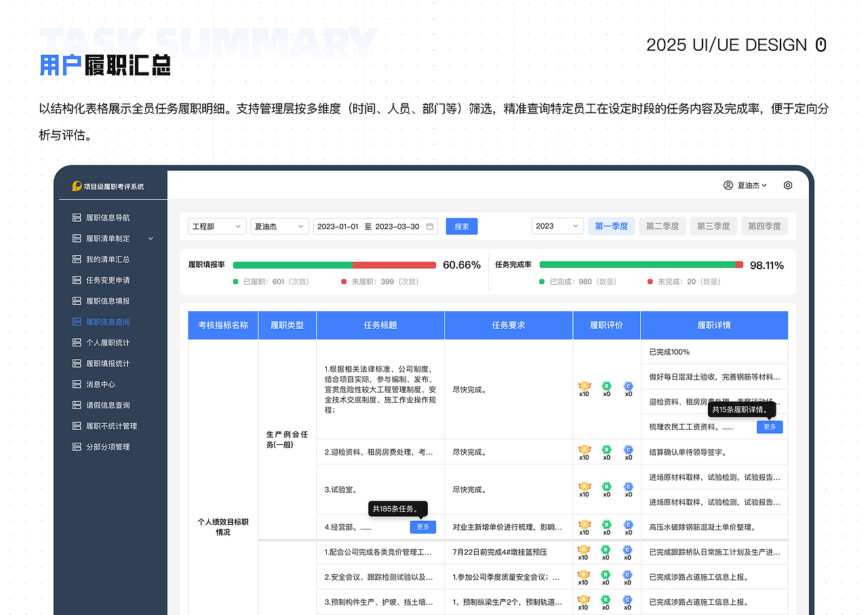Click A grade badge in 试验室 row
868x615 pixels.
[x=584, y=486]
